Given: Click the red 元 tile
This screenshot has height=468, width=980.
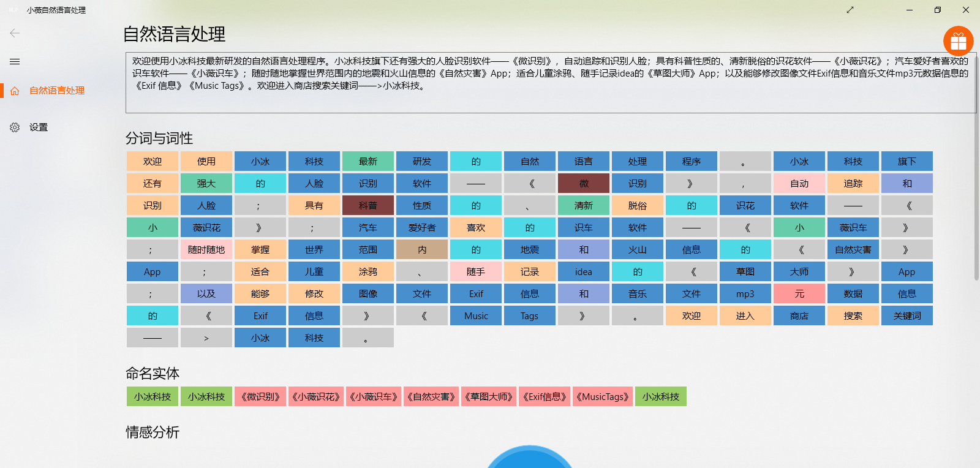Looking at the screenshot, I should tap(799, 293).
